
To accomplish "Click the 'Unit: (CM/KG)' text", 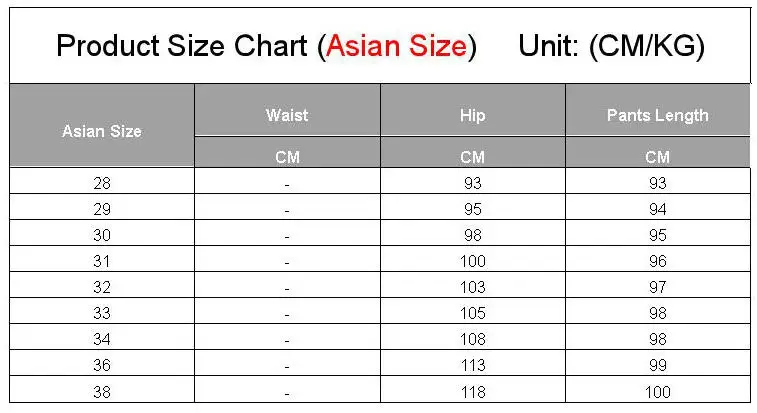I will pyautogui.click(x=611, y=46).
